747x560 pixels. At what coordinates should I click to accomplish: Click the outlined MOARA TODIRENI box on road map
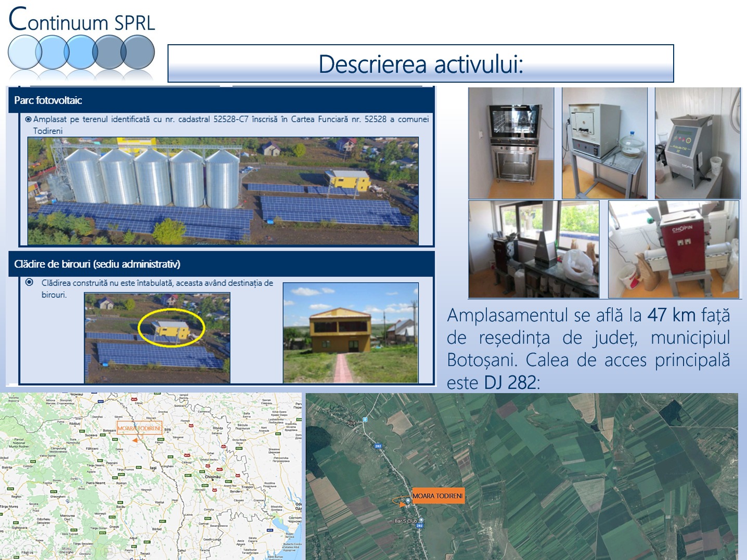(x=139, y=428)
